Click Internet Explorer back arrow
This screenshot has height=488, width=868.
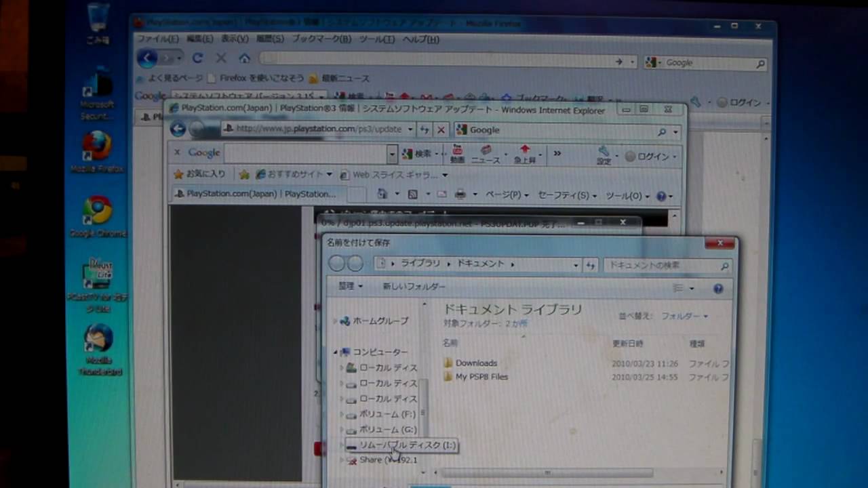click(178, 129)
